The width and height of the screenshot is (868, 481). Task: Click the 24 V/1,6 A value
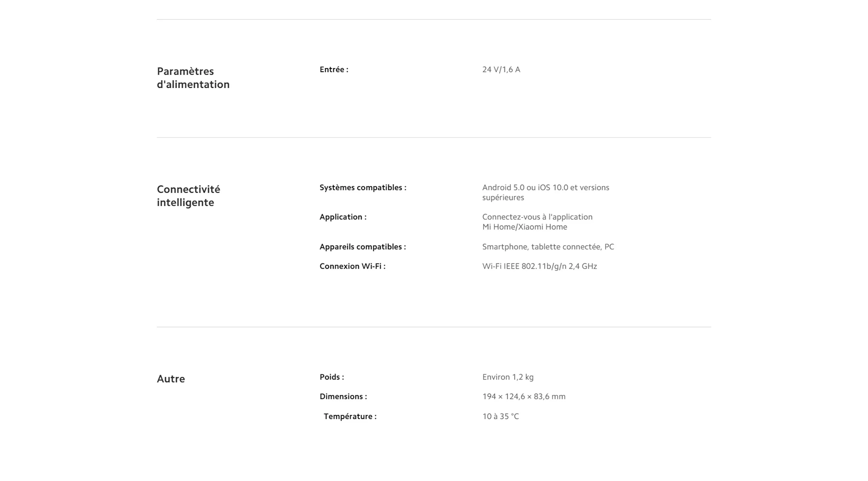(x=501, y=70)
